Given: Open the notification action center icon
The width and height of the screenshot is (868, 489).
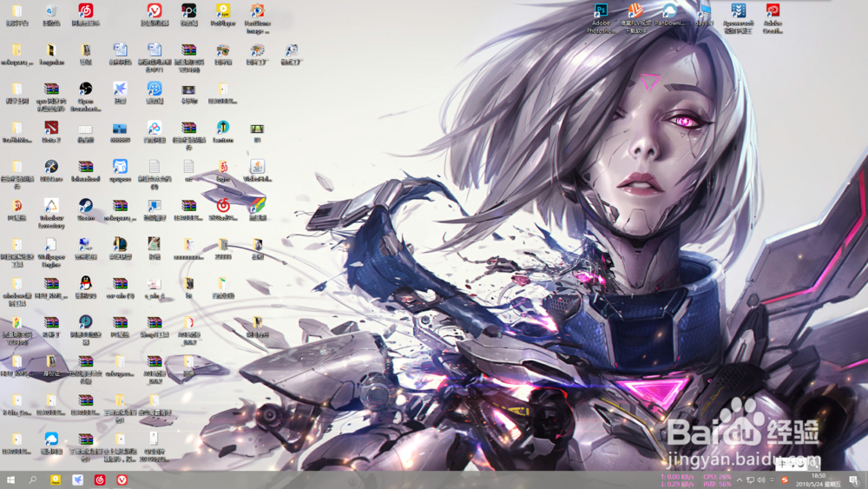Looking at the screenshot, I should pos(854,480).
